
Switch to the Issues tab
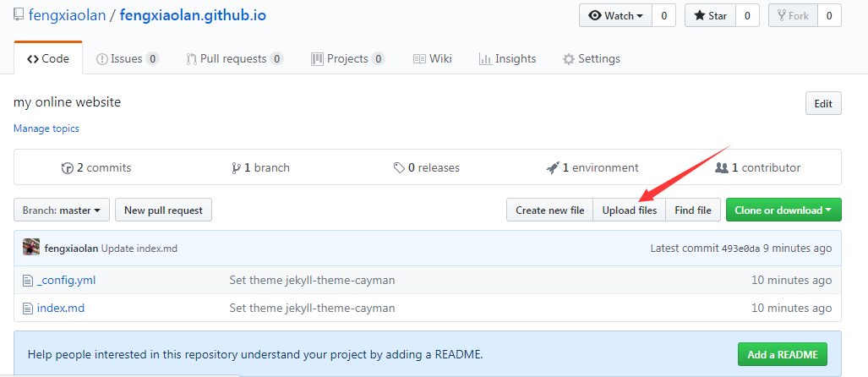pyautogui.click(x=128, y=58)
